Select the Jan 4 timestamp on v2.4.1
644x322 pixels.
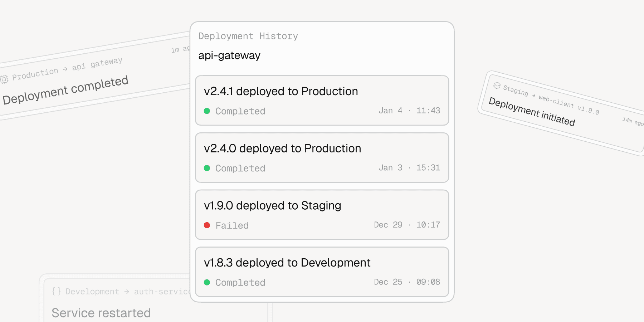(410, 111)
